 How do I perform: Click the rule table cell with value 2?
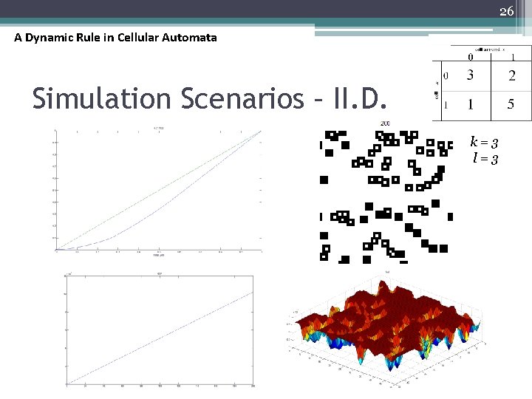512,75
